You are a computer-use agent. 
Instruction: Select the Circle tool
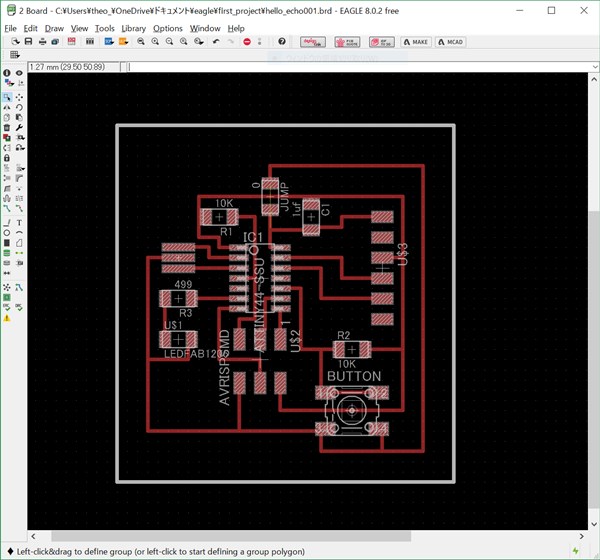point(7,233)
